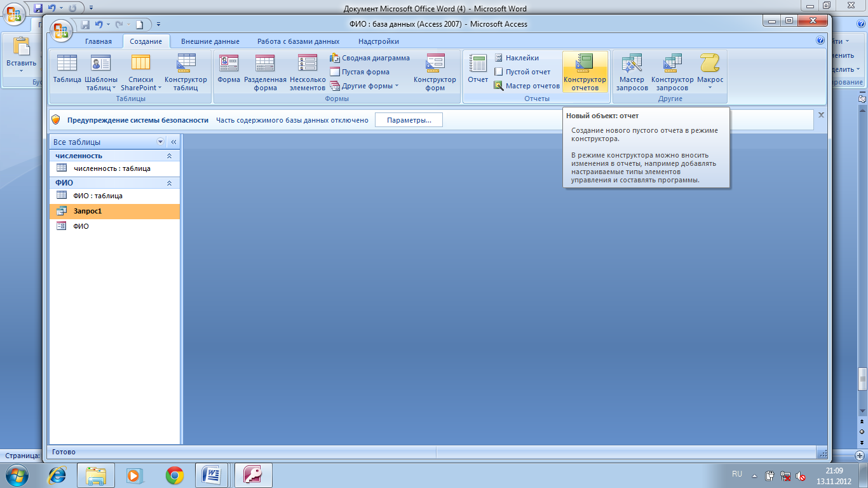868x488 pixels.
Task: Collapse the численность group
Action: click(x=169, y=156)
